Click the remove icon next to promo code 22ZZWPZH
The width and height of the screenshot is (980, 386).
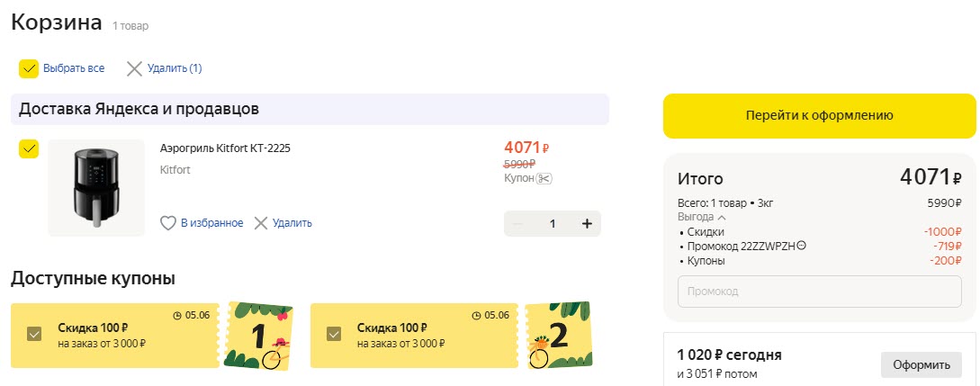click(x=801, y=246)
